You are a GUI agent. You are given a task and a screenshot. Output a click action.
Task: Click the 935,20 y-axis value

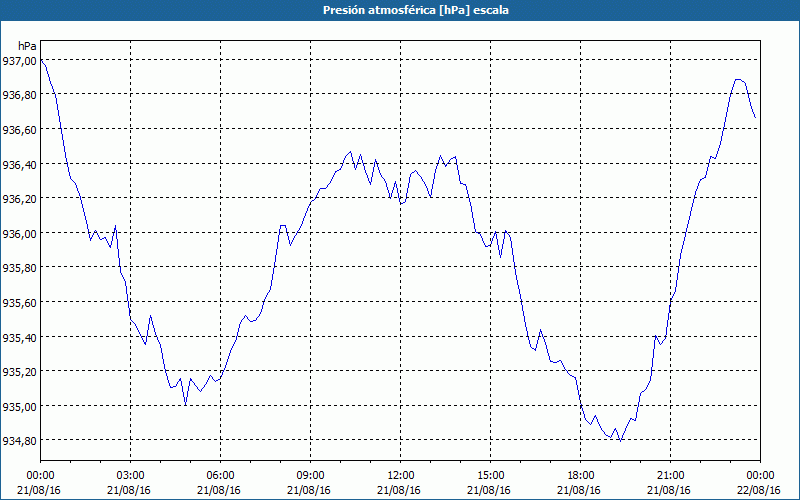(19, 372)
